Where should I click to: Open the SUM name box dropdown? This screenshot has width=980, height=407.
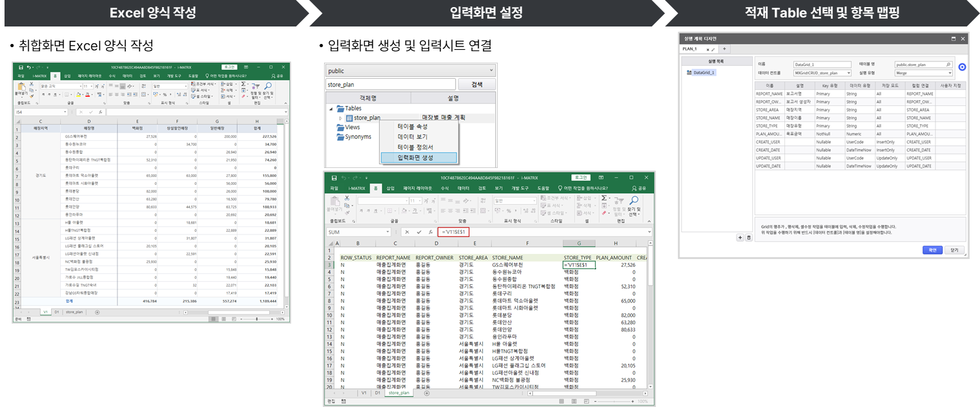pyautogui.click(x=387, y=232)
